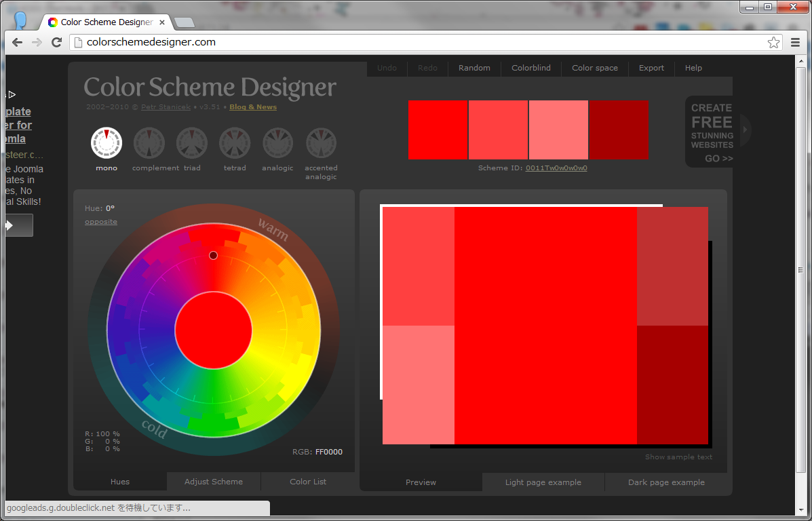Switch to the Color List tab
Image resolution: width=812 pixels, height=521 pixels.
click(308, 482)
